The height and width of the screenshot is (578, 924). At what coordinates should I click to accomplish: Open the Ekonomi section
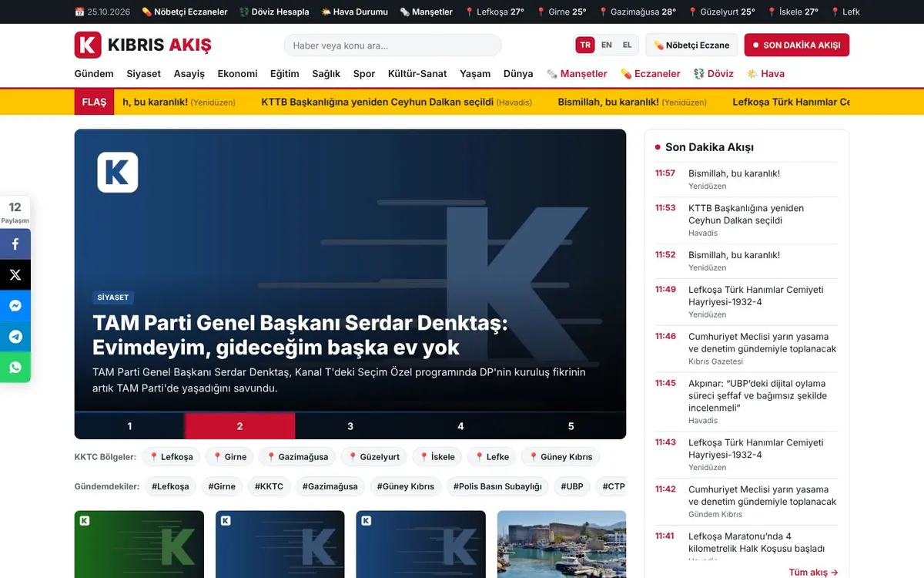pos(237,74)
